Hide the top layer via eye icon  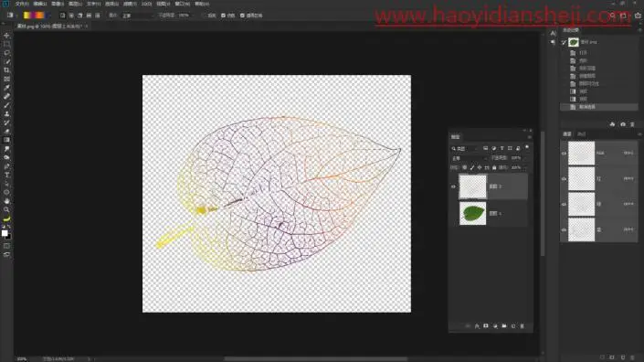[453, 186]
